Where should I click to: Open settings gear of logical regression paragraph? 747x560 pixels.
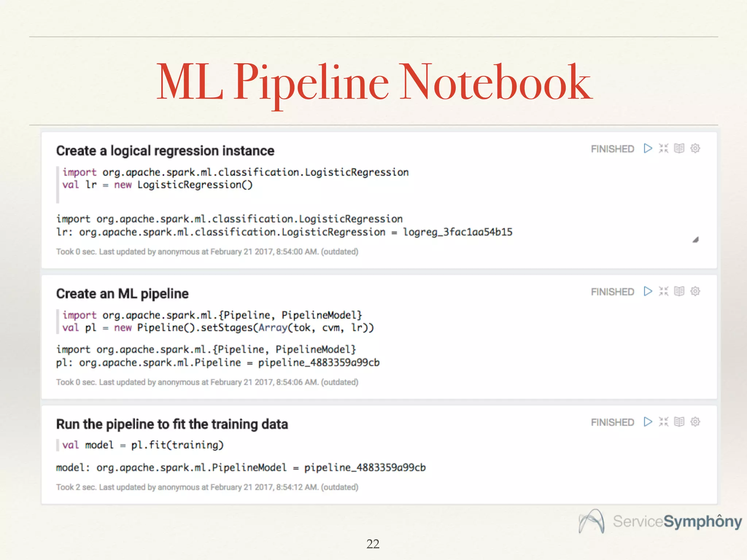click(x=695, y=148)
